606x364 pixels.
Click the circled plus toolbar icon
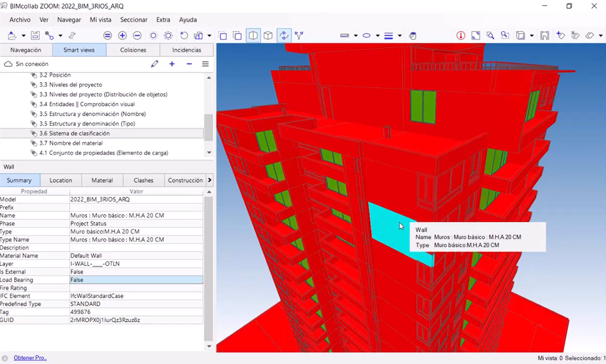coord(122,35)
